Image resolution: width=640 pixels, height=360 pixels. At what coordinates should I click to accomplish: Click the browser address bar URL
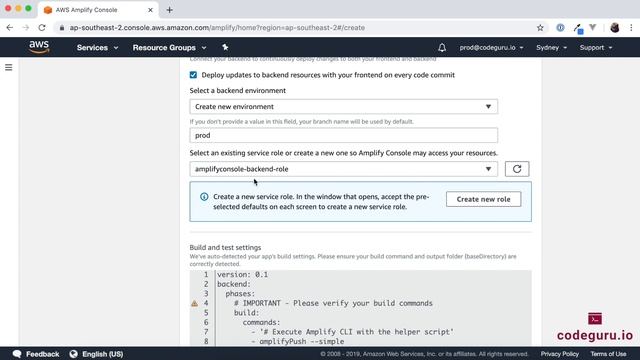217,28
